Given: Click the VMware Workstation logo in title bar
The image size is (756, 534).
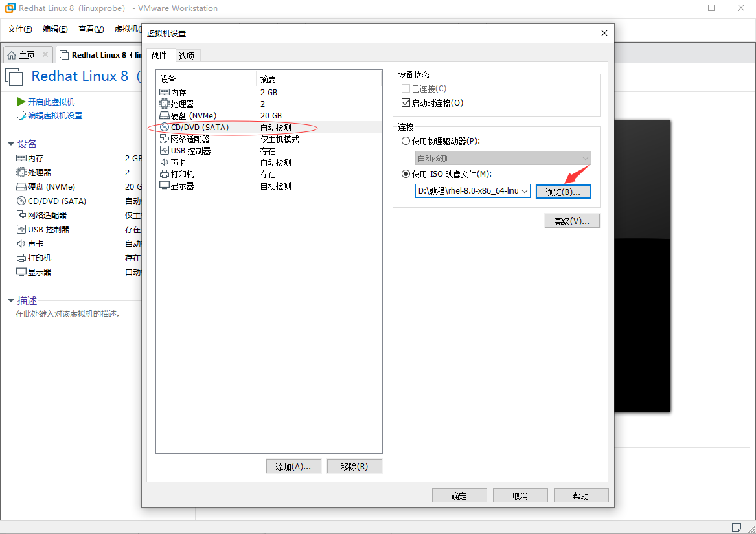Looking at the screenshot, I should click(10, 8).
